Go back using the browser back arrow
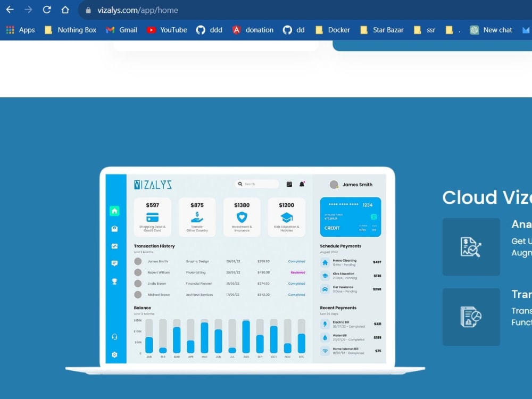The width and height of the screenshot is (532, 399). (10, 10)
